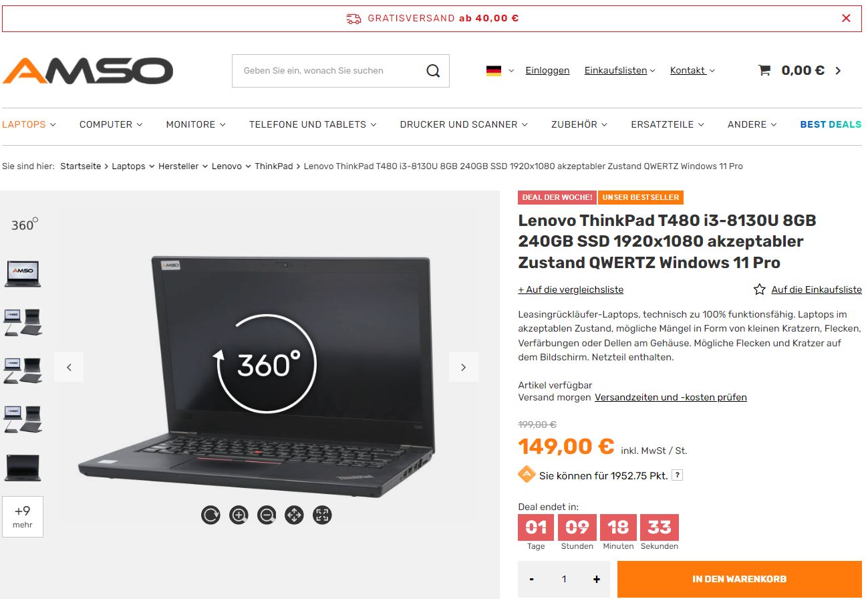This screenshot has height=599, width=868.
Task: Open fullscreen view icon under image
Action: [x=322, y=515]
